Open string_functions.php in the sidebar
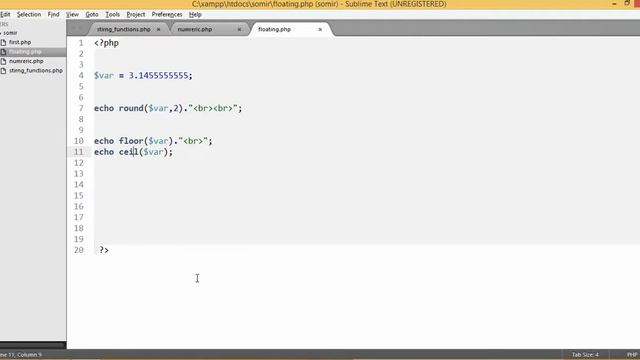This screenshot has height=360, width=640. click(x=36, y=71)
